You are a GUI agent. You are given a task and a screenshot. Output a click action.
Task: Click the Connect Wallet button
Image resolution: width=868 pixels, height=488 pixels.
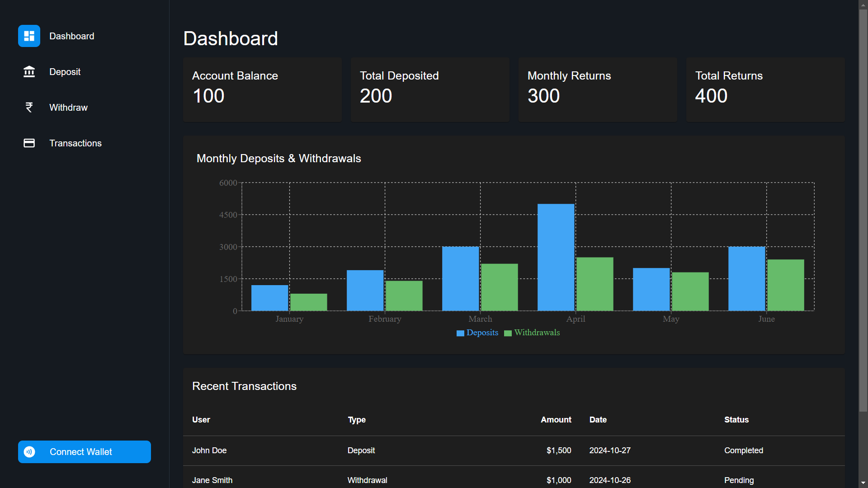coord(84,451)
